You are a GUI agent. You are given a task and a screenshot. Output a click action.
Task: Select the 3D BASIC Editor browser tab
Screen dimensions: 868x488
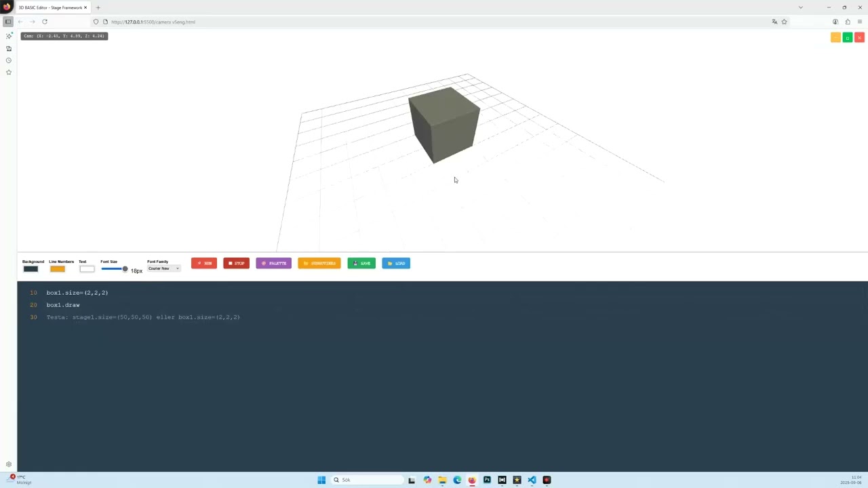coord(52,7)
